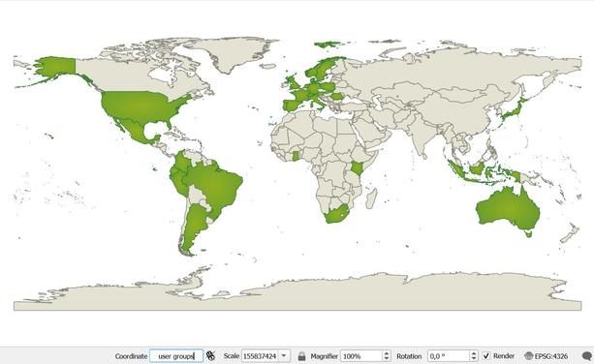Open the Scale dropdown arrow
Screen dimensions: 594x364
(284, 356)
